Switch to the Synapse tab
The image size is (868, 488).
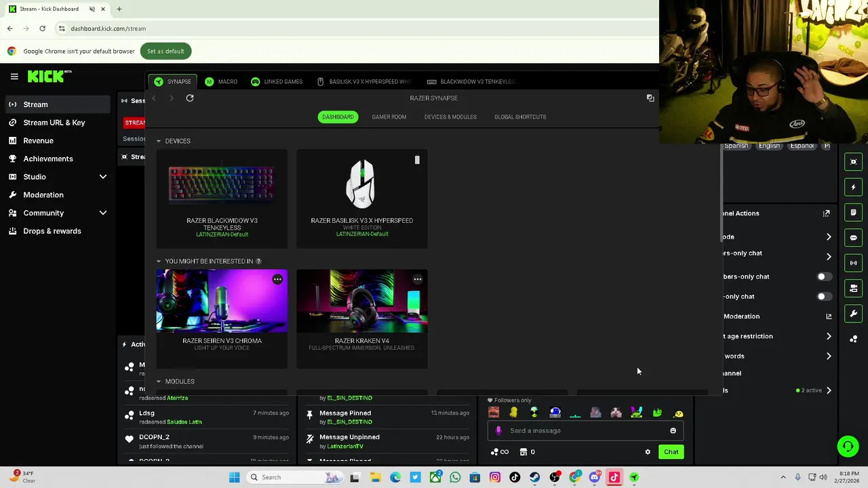point(172,81)
